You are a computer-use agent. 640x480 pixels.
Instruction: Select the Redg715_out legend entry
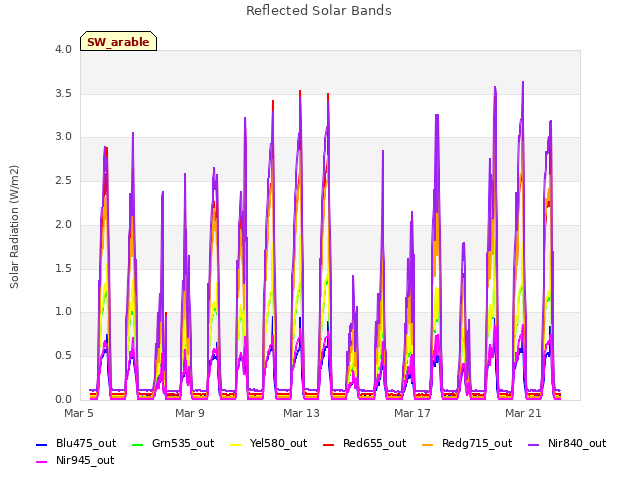click(x=467, y=443)
